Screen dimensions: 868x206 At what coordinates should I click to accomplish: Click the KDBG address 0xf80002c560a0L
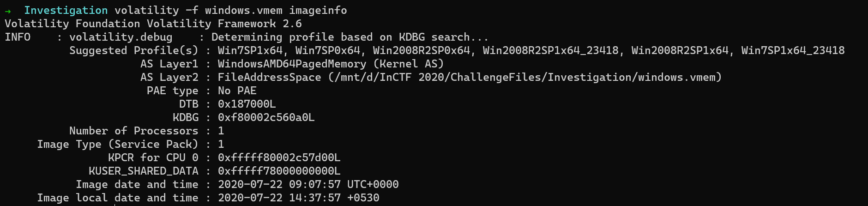coord(266,117)
